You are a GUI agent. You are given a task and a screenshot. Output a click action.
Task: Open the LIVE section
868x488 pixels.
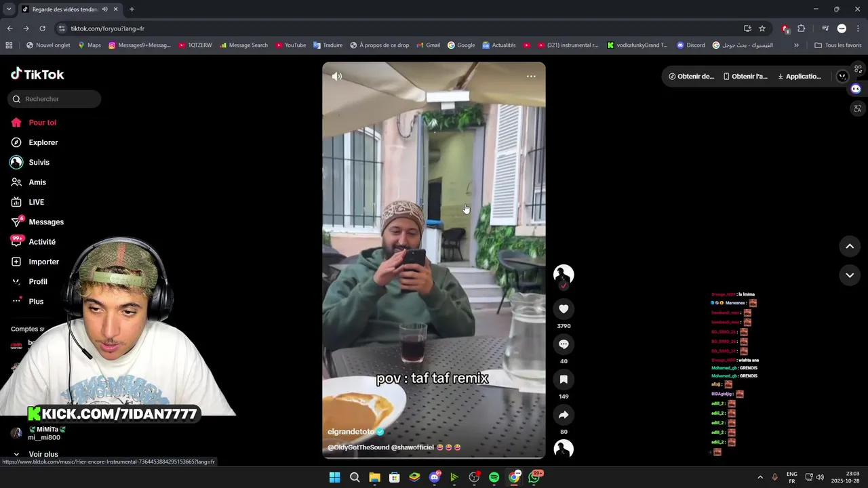coord(28,202)
